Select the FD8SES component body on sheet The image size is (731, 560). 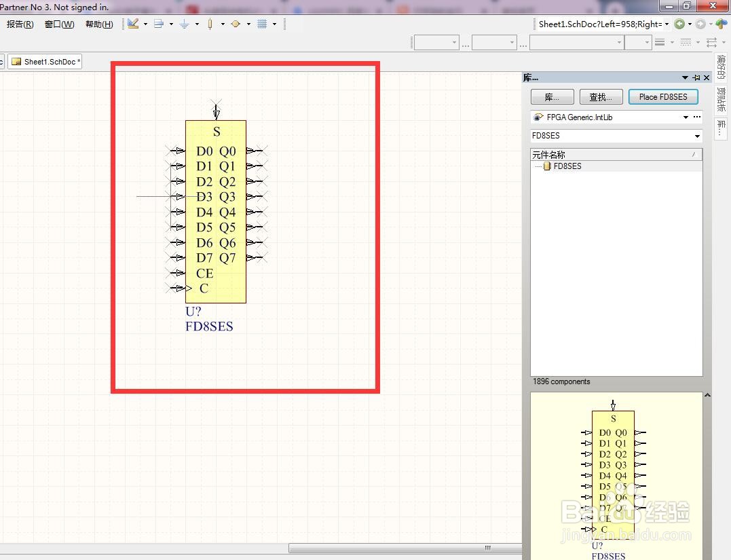pyautogui.click(x=216, y=212)
